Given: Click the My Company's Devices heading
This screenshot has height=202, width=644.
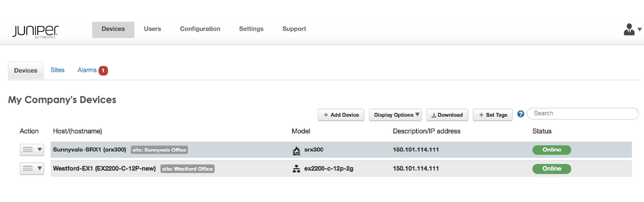Looking at the screenshot, I should click(x=62, y=100).
